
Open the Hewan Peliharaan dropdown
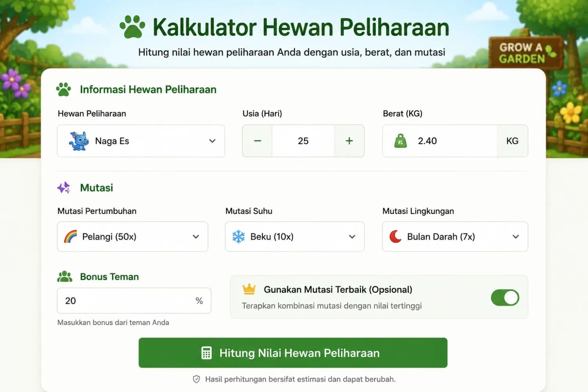(141, 141)
